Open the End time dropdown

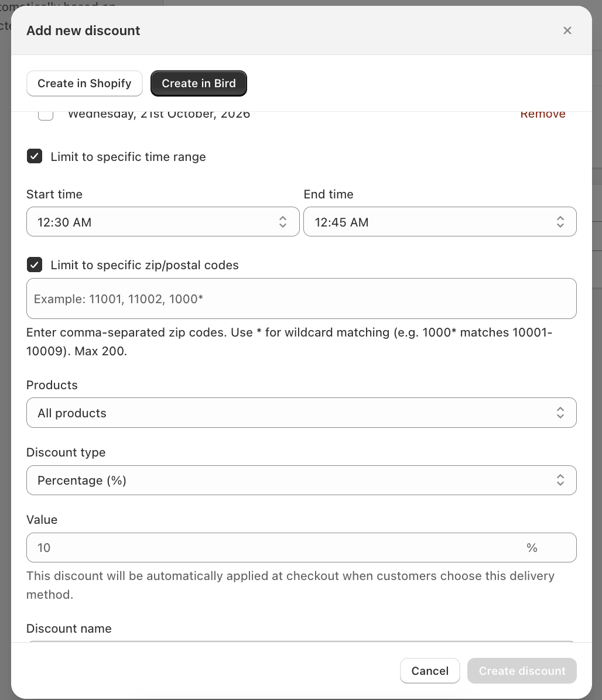tap(440, 221)
